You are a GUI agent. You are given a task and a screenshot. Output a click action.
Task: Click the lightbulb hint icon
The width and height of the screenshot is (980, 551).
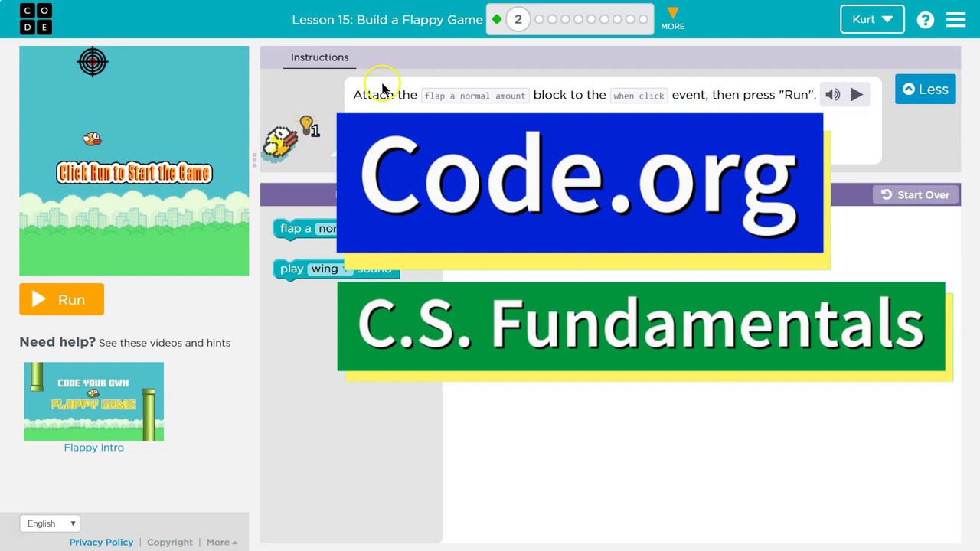pyautogui.click(x=306, y=125)
